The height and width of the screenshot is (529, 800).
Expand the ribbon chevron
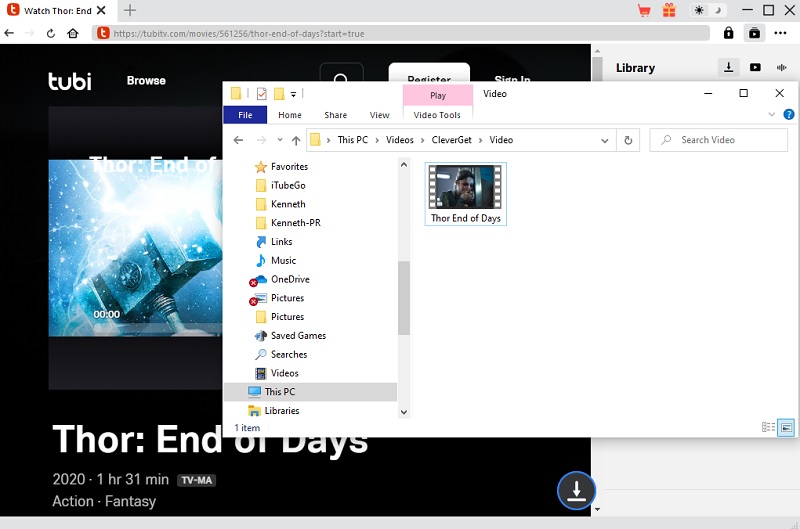[771, 115]
